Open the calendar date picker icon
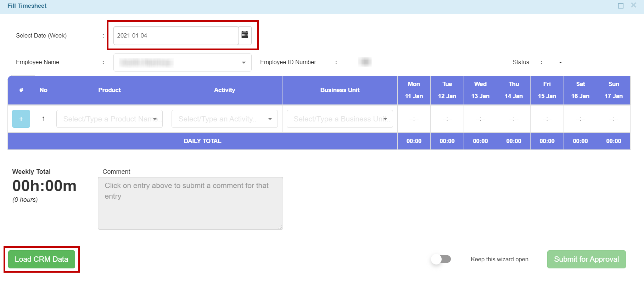This screenshot has width=644, height=290. 245,35
